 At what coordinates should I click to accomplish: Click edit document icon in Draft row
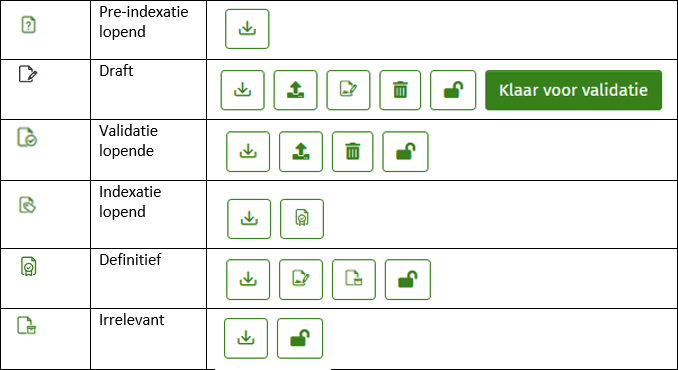point(348,90)
